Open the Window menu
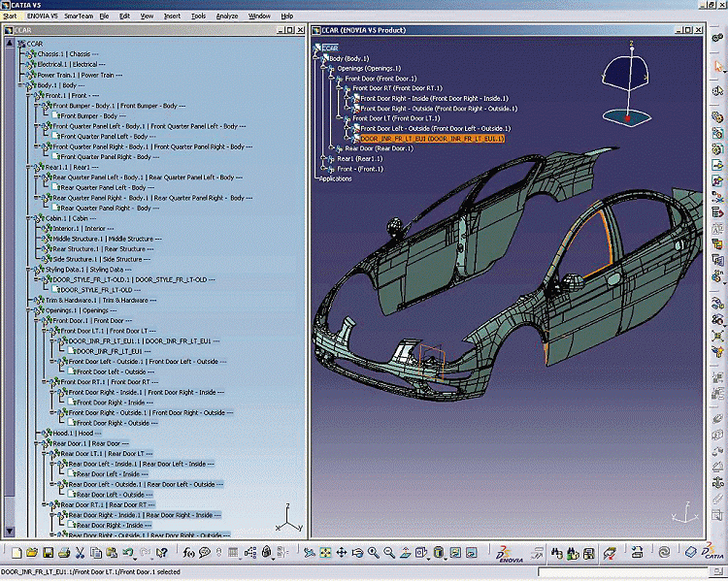This screenshot has width=728, height=581. (259, 16)
